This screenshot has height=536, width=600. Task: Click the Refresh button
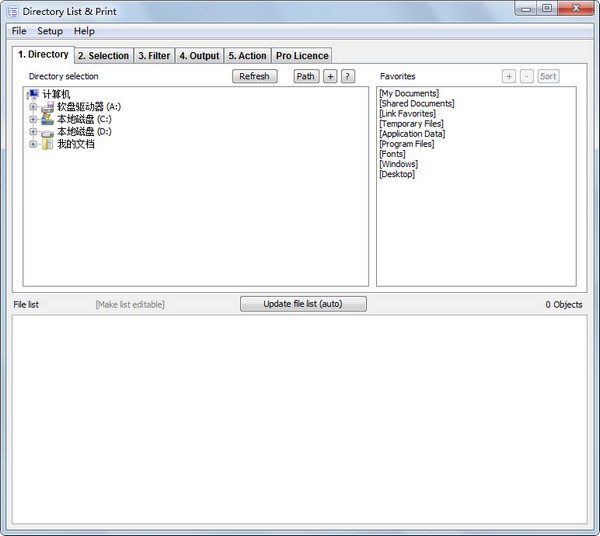254,76
